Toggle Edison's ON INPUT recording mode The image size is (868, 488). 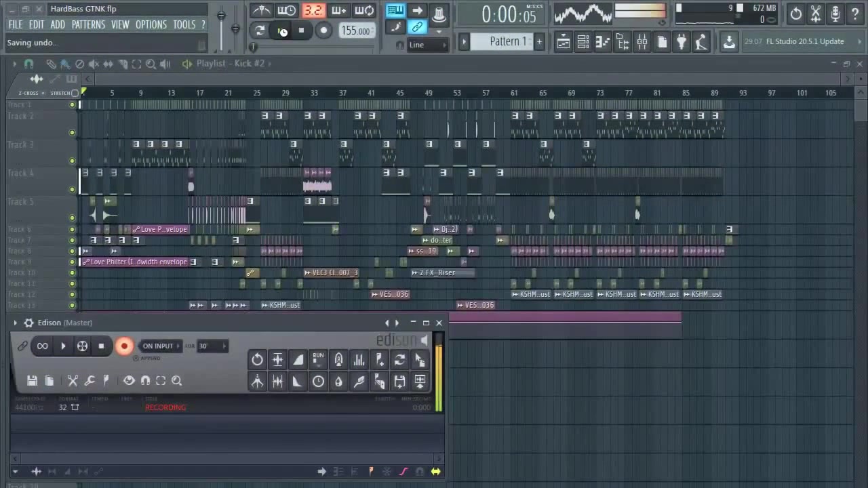(x=158, y=346)
